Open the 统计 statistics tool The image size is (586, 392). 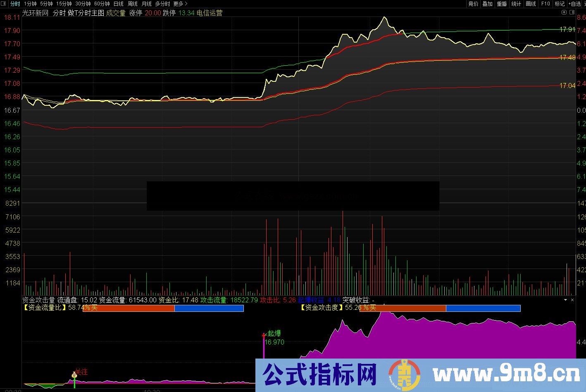coord(516,4)
